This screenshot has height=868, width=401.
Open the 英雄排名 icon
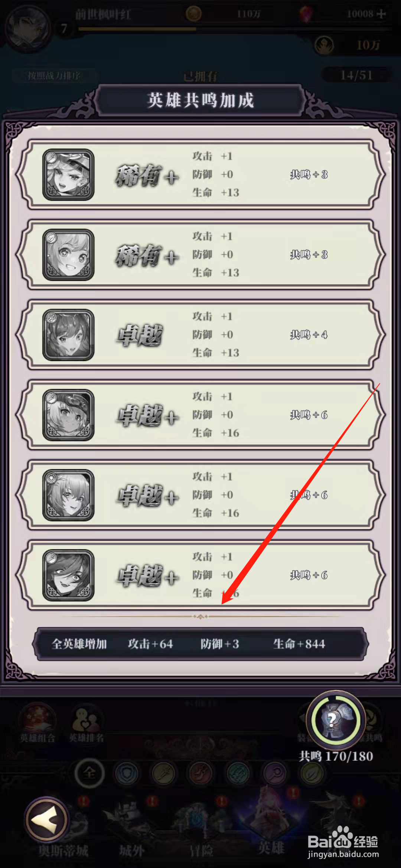pos(87,723)
